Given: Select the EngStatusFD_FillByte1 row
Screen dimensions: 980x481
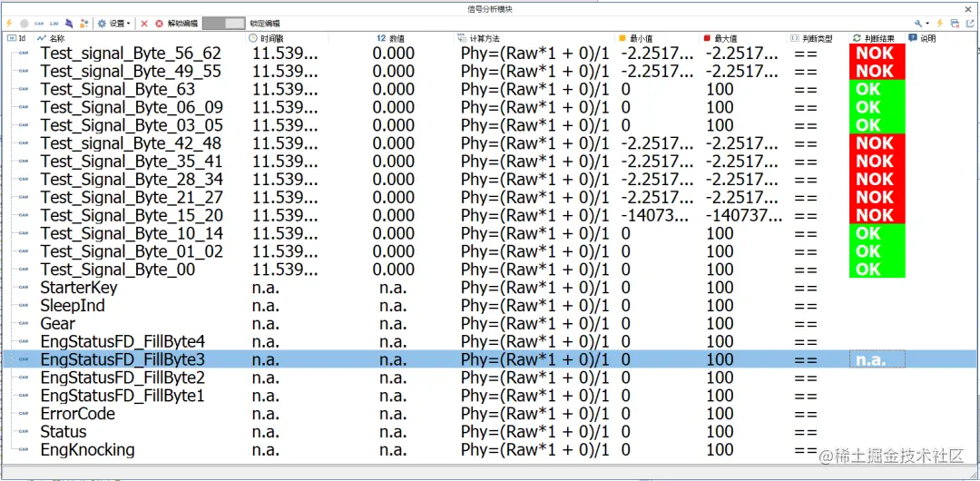Looking at the screenshot, I should point(489,396).
